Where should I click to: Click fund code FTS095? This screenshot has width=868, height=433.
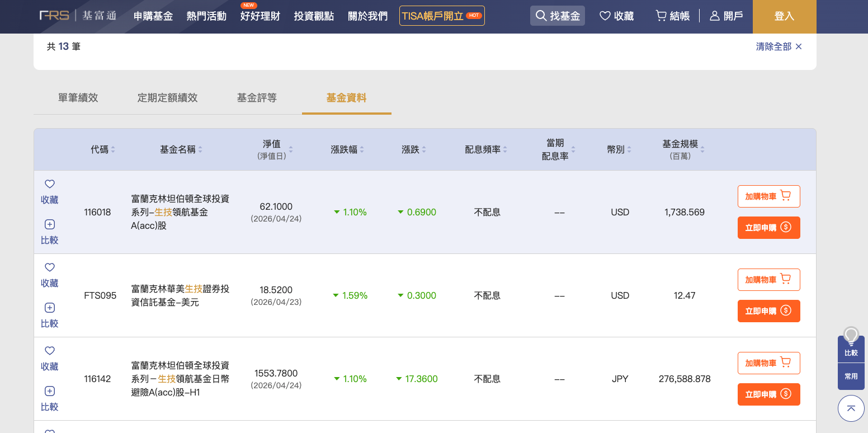click(100, 296)
